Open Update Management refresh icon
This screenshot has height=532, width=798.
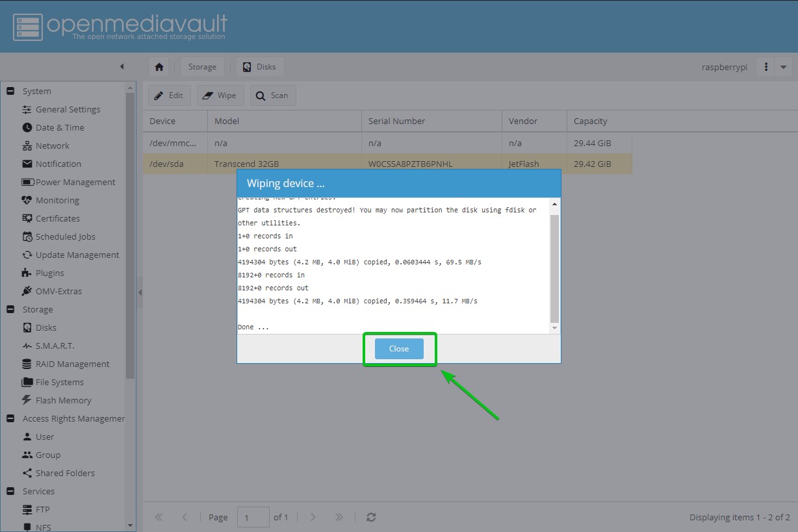(27, 255)
